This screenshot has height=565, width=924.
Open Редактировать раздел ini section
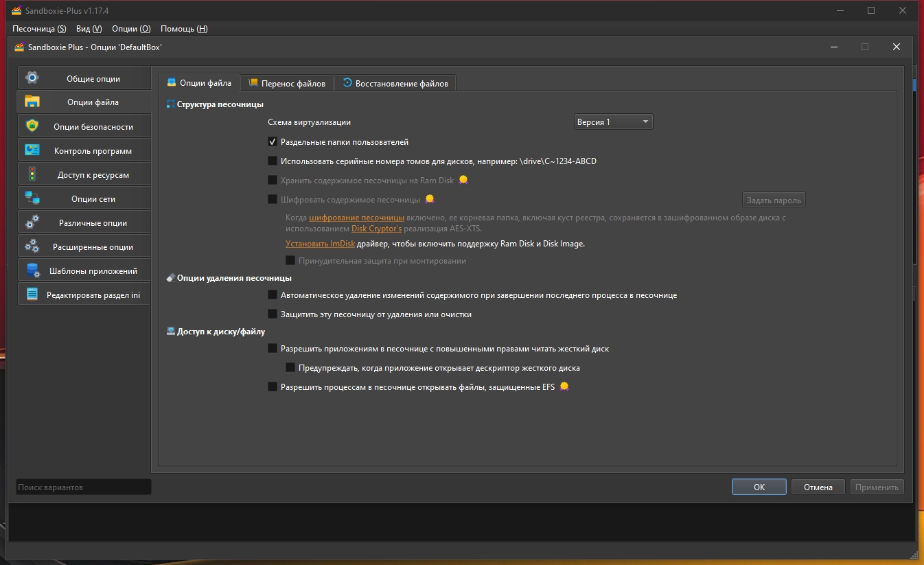tap(84, 295)
